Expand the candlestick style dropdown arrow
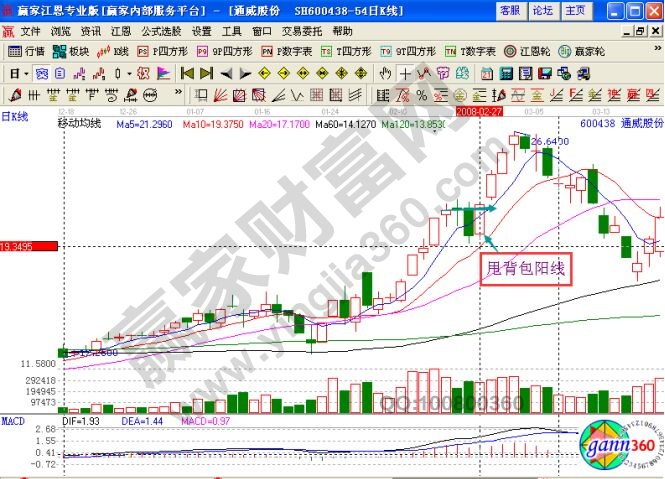 point(131,73)
